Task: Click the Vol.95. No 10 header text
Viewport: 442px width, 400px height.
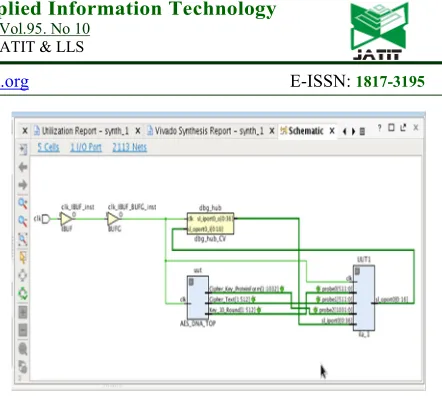Action: pyautogui.click(x=45, y=29)
